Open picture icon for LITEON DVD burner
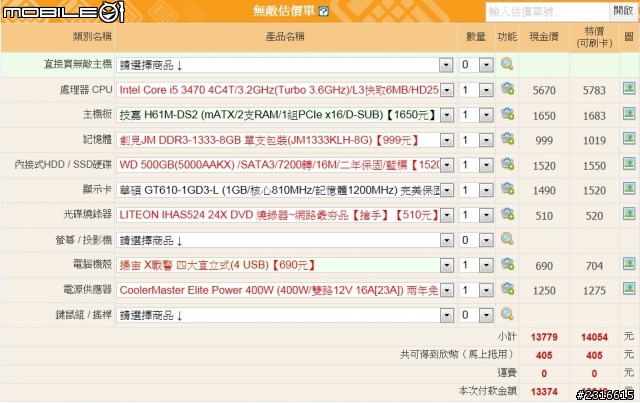This screenshot has width=640, height=403. point(629,214)
